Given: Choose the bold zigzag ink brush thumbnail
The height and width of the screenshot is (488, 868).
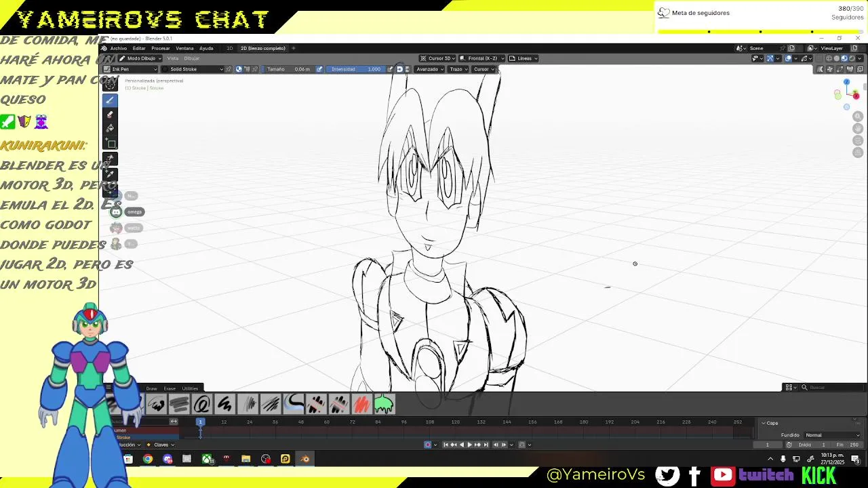Looking at the screenshot, I should pyautogui.click(x=224, y=405).
